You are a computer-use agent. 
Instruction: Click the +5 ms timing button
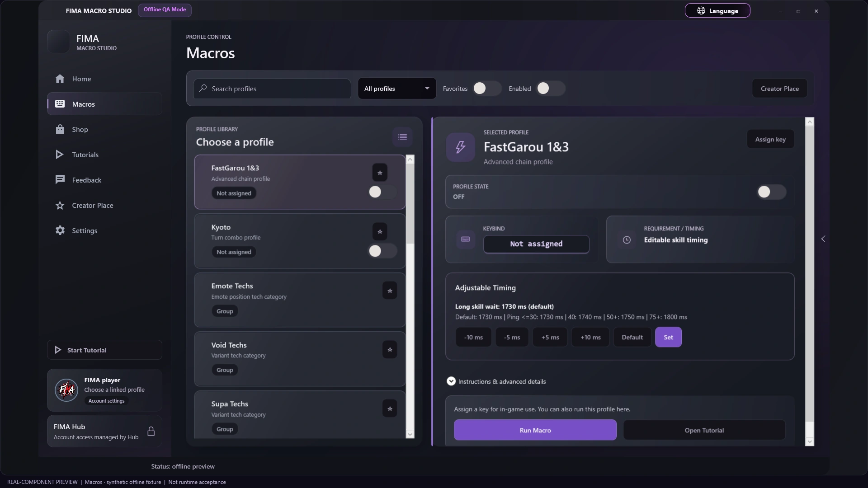point(550,337)
